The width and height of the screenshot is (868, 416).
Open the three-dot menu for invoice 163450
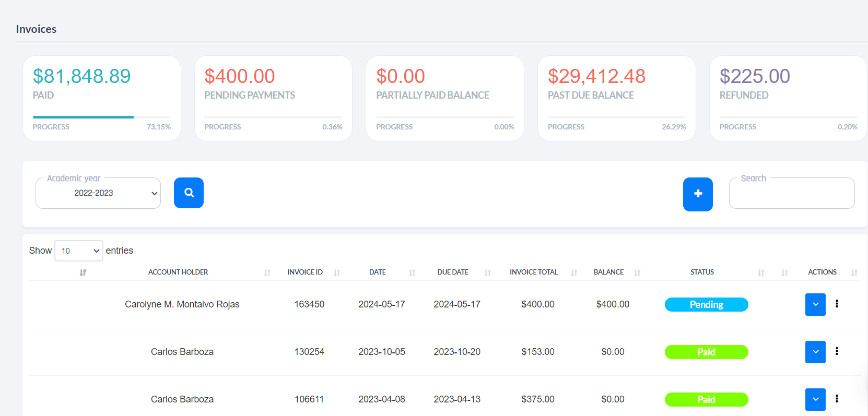[837, 304]
